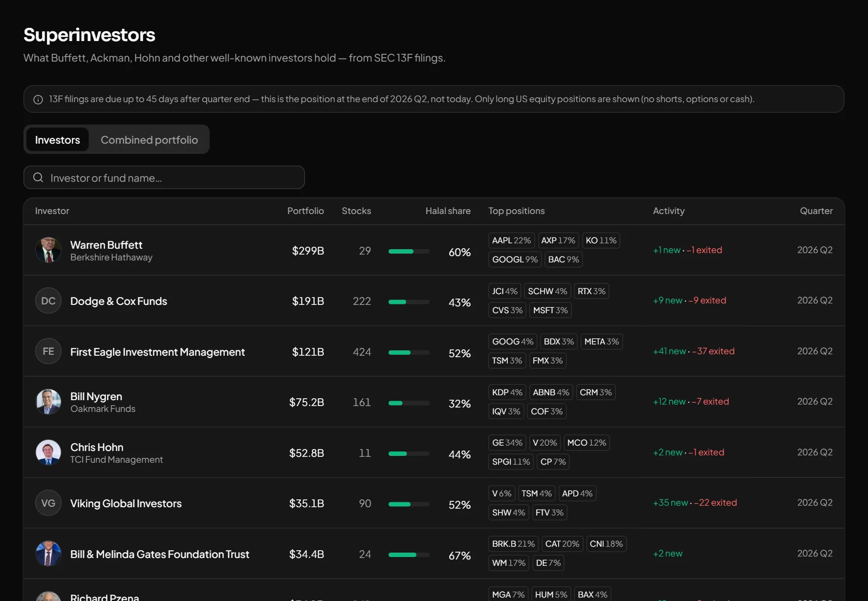Open the Bill Nygren investor name

[x=96, y=396]
